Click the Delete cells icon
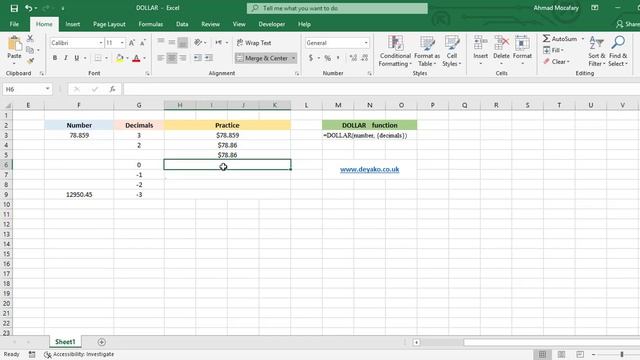 tap(501, 43)
